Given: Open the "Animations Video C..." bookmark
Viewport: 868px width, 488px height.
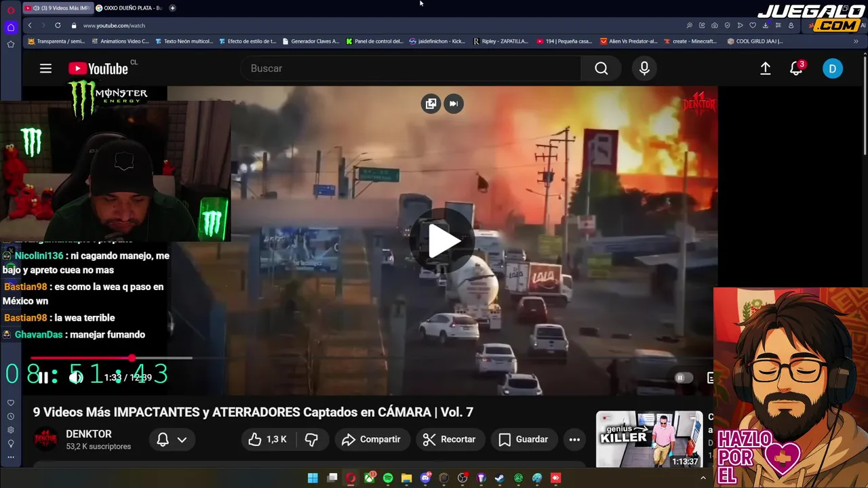Looking at the screenshot, I should [119, 41].
